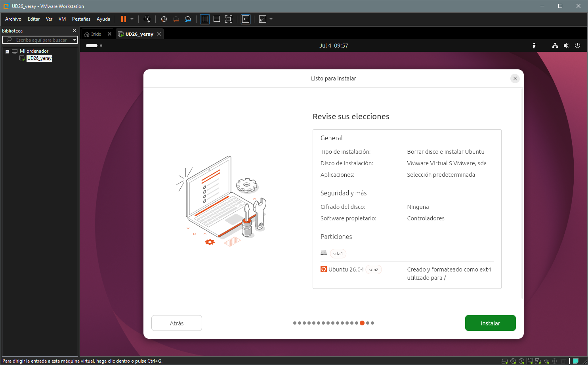
Task: Click the Revise sus elecciones heading
Action: pyautogui.click(x=351, y=117)
